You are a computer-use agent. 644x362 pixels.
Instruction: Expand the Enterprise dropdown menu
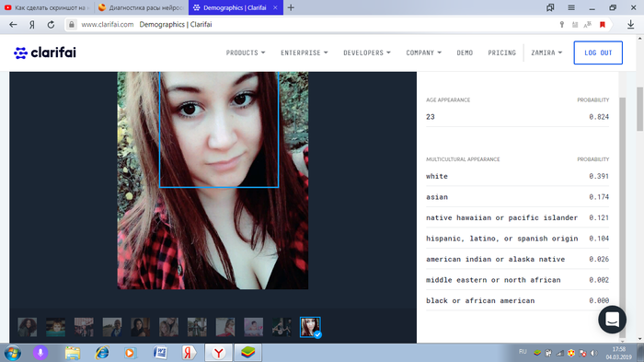[304, 53]
